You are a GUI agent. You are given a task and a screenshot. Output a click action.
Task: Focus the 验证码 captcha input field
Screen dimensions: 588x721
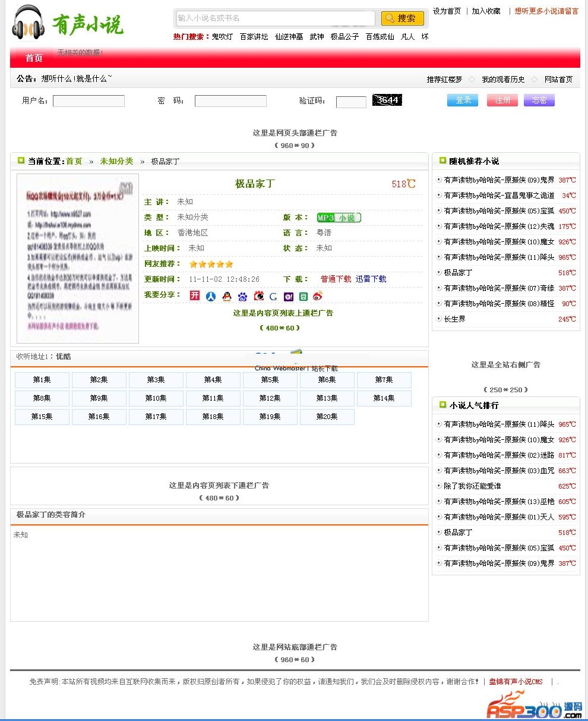(351, 102)
